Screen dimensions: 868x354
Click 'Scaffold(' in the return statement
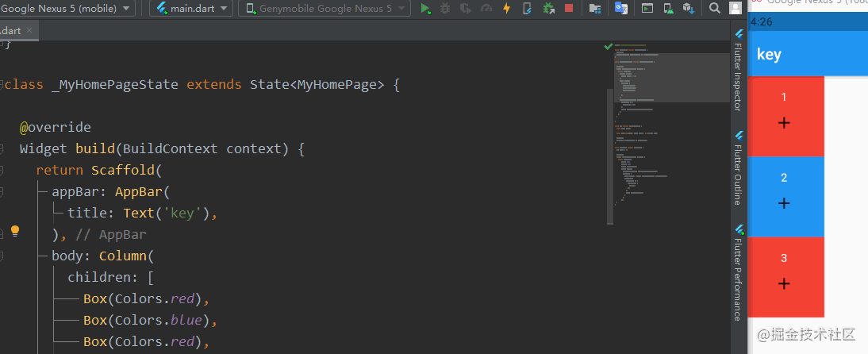coord(127,170)
